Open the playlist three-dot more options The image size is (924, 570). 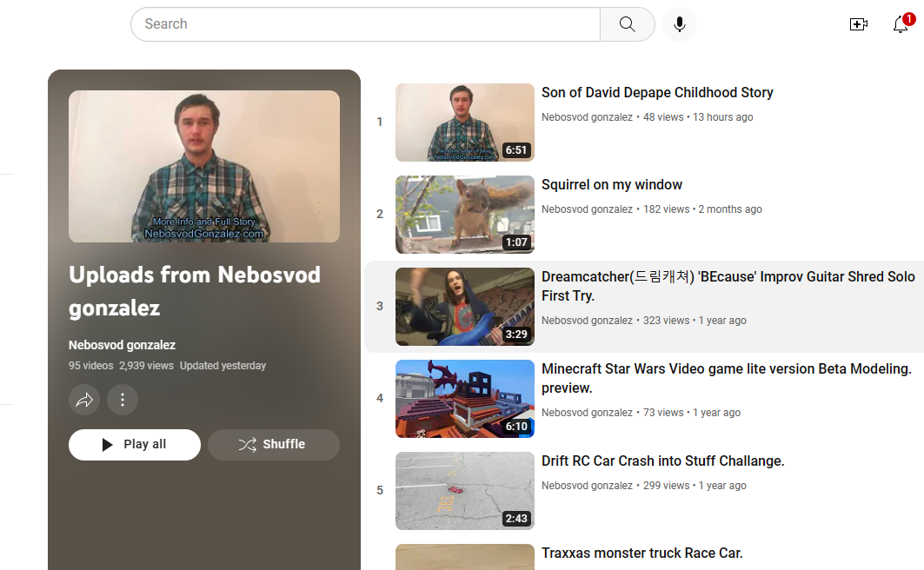[x=123, y=400]
